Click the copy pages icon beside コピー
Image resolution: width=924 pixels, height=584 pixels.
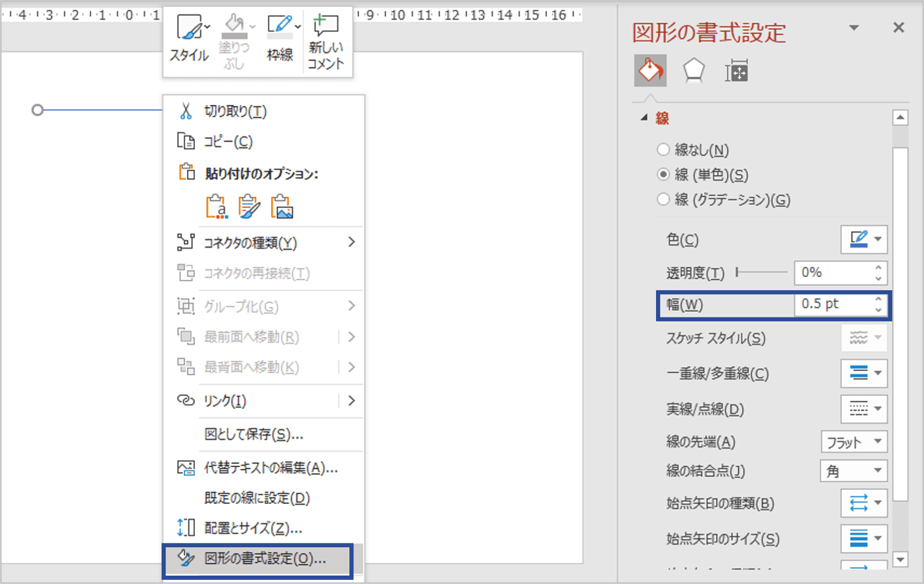coord(185,141)
